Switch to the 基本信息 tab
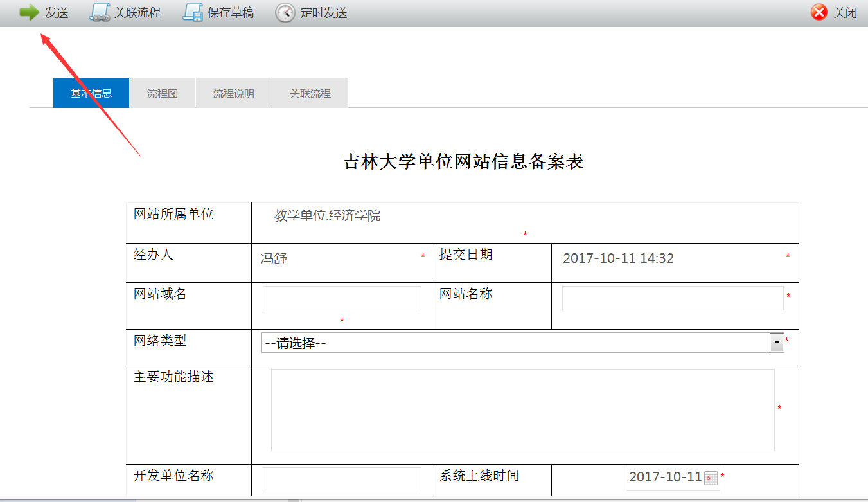 (91, 93)
